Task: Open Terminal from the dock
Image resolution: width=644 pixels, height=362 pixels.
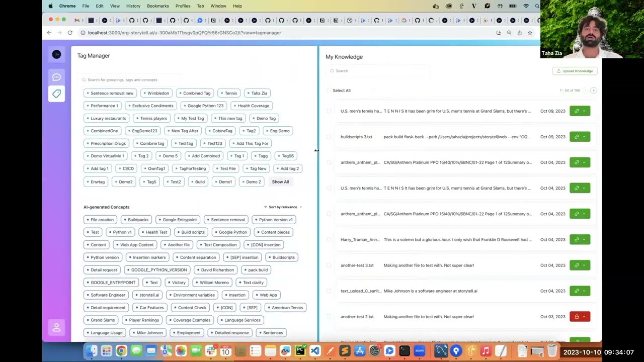Action: (405, 350)
